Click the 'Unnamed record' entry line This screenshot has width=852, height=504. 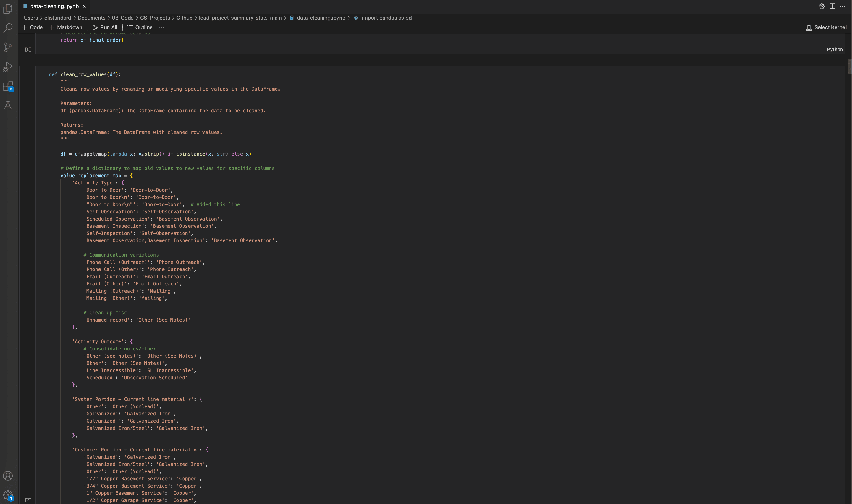coord(137,320)
